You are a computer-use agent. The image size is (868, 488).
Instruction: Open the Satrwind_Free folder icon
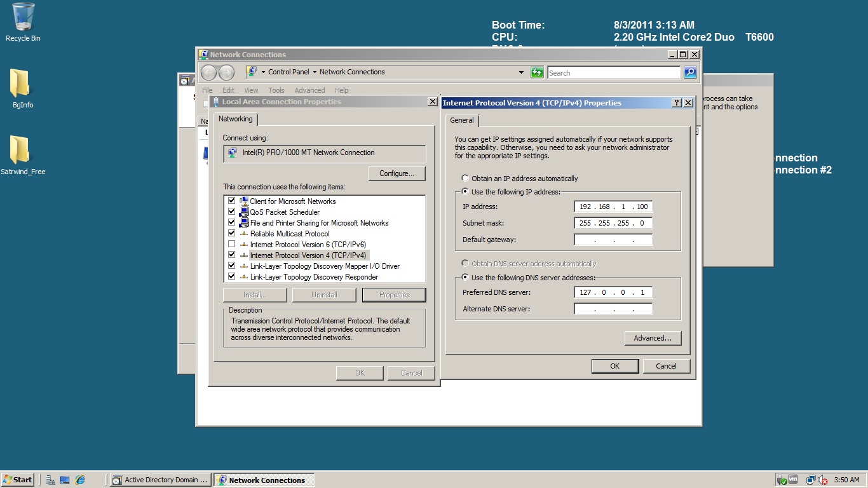pyautogui.click(x=21, y=151)
